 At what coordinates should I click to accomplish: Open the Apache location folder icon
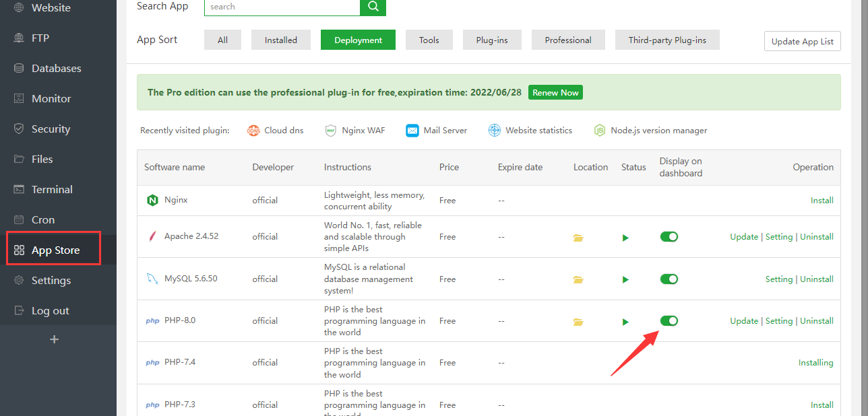[x=578, y=238]
